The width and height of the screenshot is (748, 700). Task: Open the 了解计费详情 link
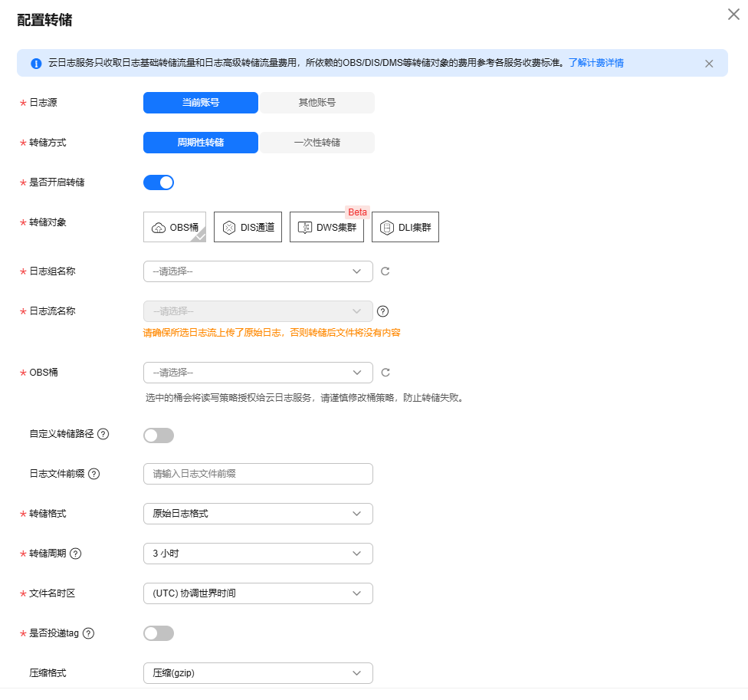tap(595, 63)
